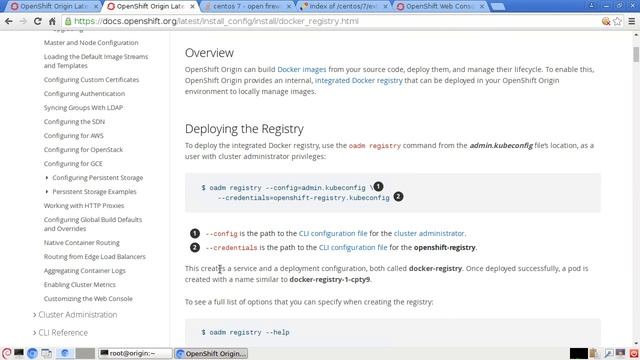640x360 pixels.
Task: Close the centos 7 open firewall tab
Action: (x=289, y=7)
